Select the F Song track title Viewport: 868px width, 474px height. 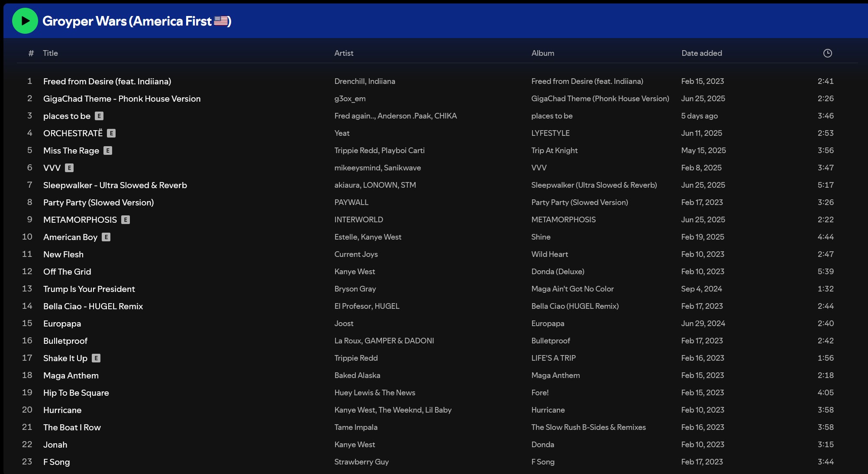(56, 462)
